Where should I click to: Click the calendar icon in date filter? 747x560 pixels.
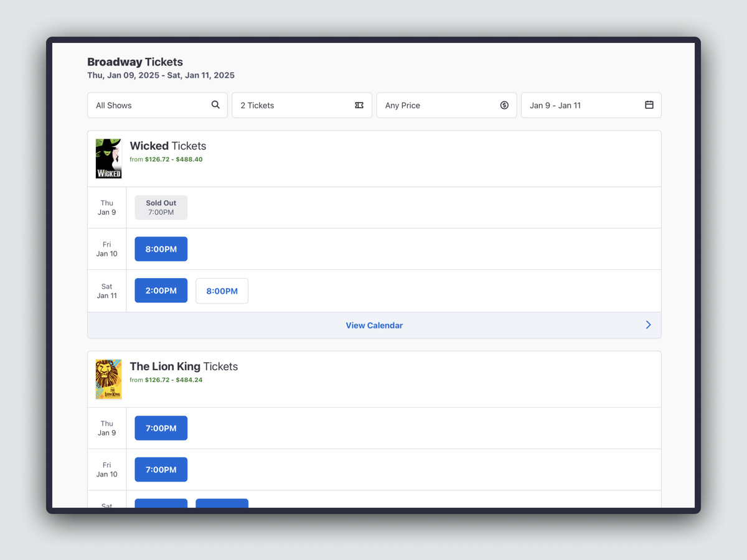pyautogui.click(x=649, y=105)
